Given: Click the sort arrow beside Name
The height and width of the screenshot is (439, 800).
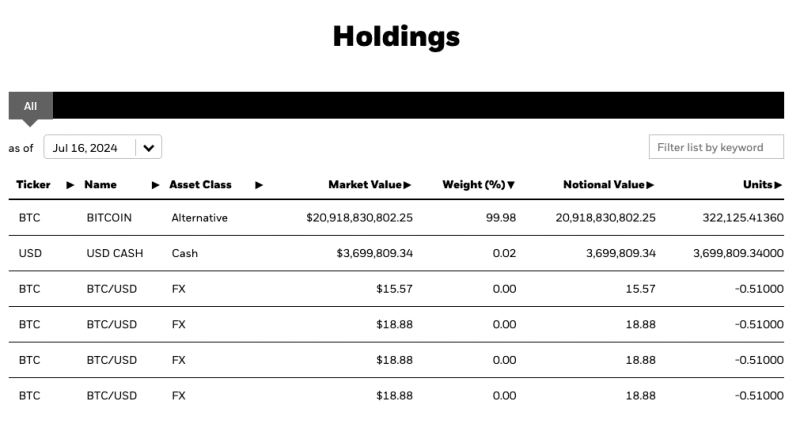Looking at the screenshot, I should tap(155, 185).
